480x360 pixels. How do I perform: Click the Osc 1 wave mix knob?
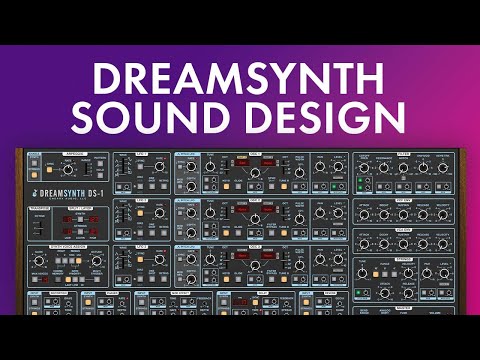click(x=255, y=173)
